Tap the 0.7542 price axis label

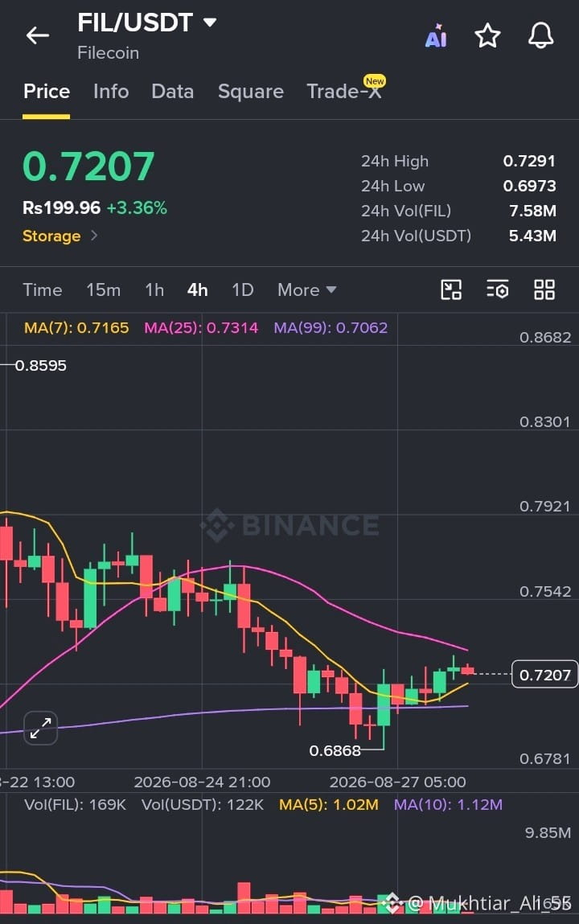545,591
